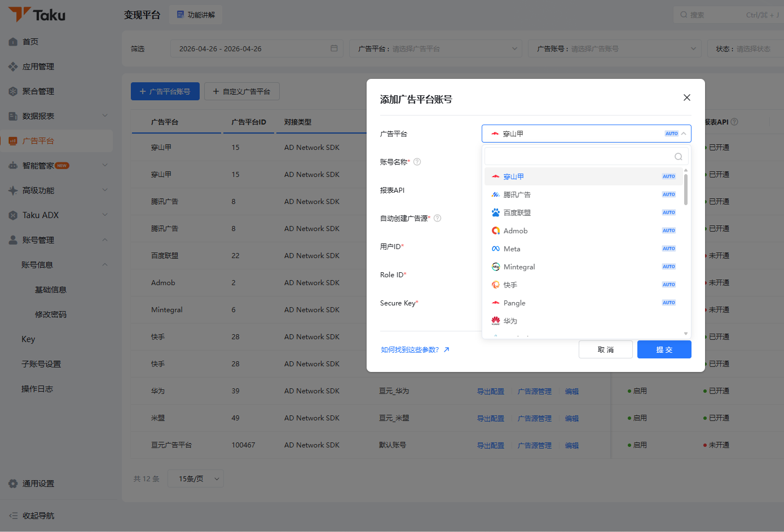The height and width of the screenshot is (532, 784).
Task: Open the 广告平台 combo box showing 穿山甲
Action: [587, 134]
